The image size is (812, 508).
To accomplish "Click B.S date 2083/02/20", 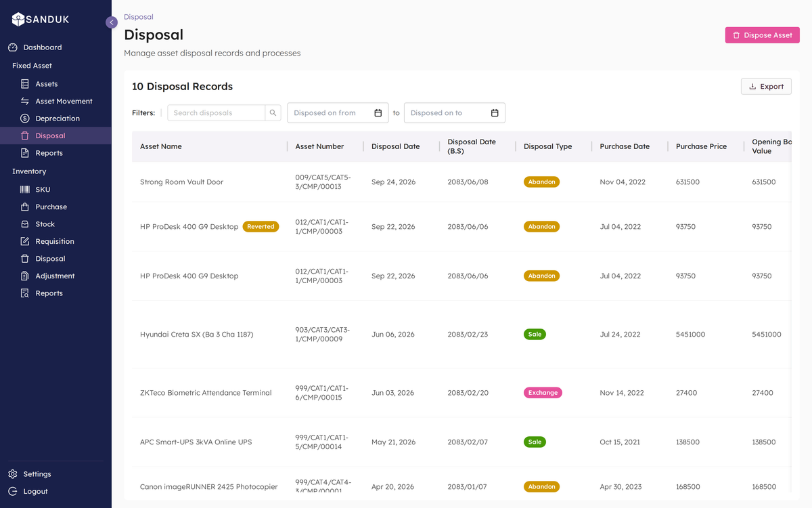I will click(x=468, y=393).
